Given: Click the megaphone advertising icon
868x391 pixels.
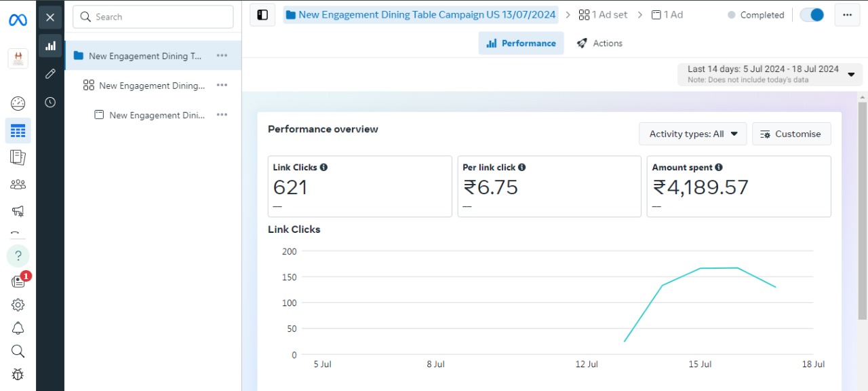Looking at the screenshot, I should click(x=18, y=211).
